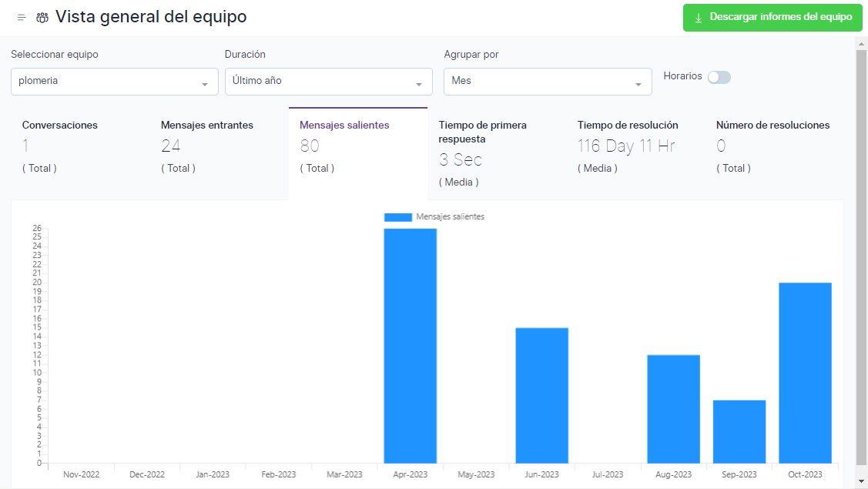This screenshot has height=489, width=868.
Task: Open the Agrupar por dropdown set to Mes
Action: (548, 81)
